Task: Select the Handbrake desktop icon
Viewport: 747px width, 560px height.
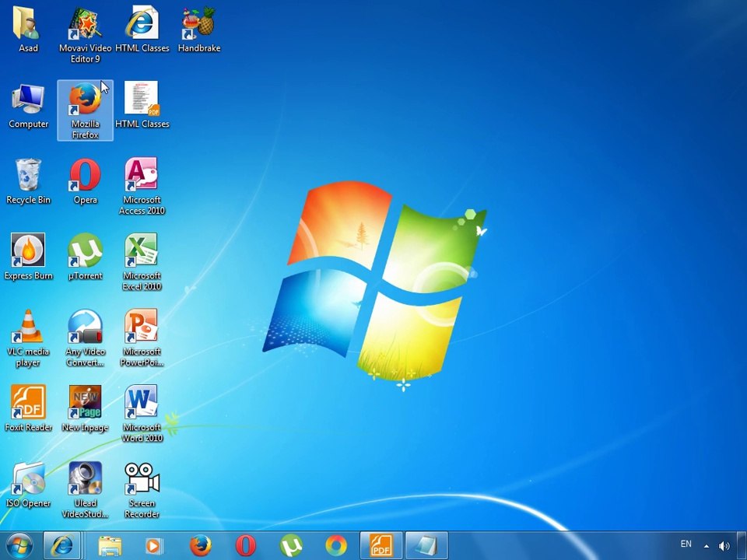Action: (x=199, y=29)
